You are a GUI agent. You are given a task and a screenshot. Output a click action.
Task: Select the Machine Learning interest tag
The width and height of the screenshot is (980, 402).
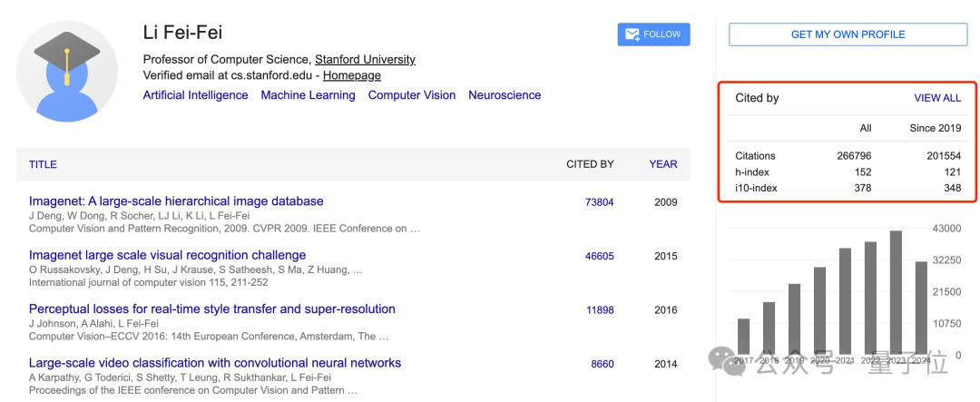pyautogui.click(x=309, y=95)
